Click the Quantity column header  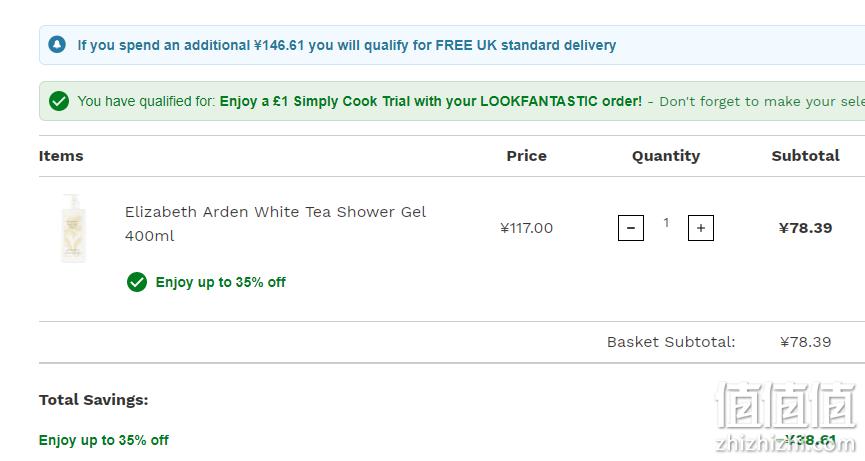(666, 156)
